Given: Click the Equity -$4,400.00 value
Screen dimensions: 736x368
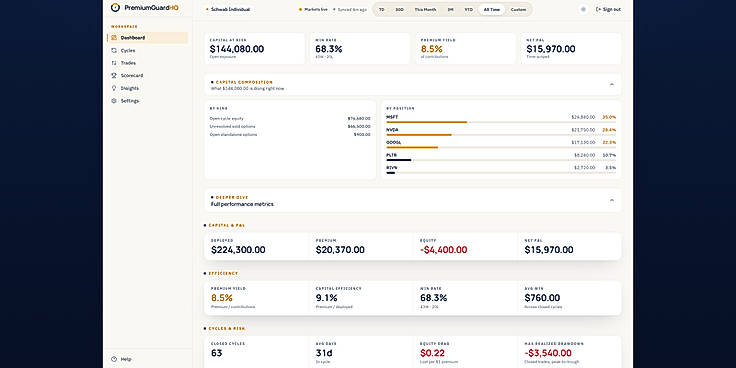Looking at the screenshot, I should 444,250.
